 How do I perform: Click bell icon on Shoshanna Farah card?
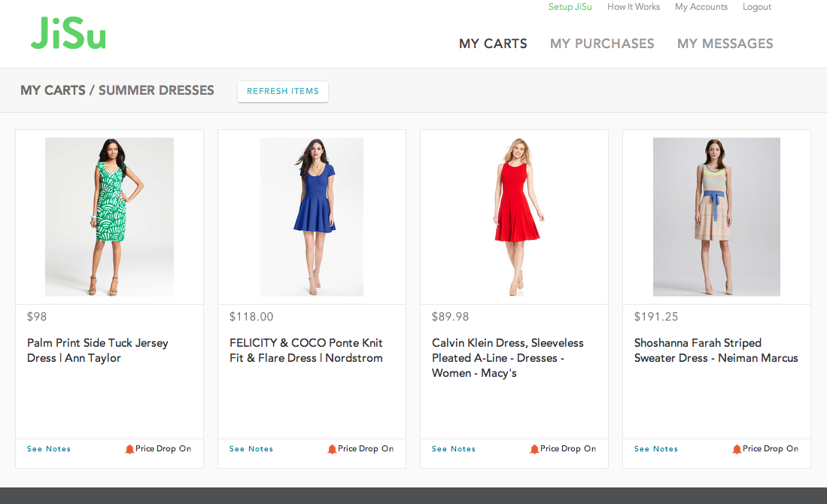[x=737, y=449]
